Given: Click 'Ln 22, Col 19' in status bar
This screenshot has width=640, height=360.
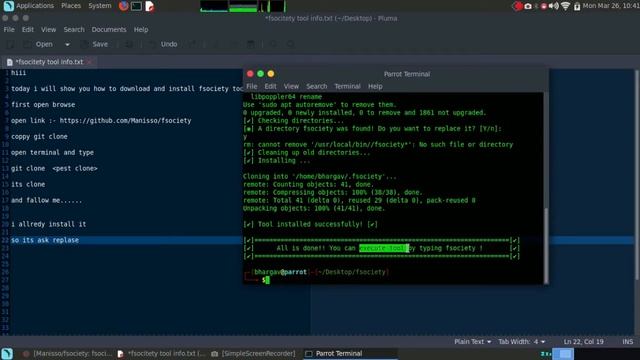Looking at the screenshot, I should point(584,342).
